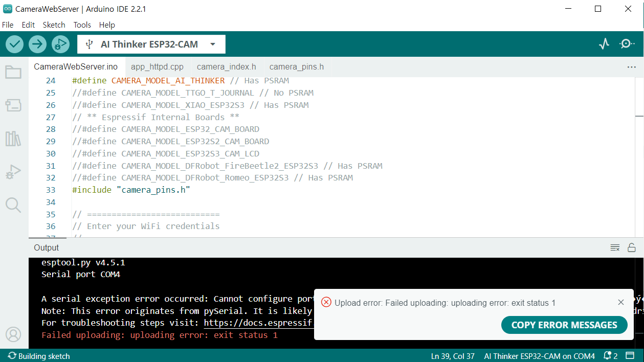644x362 pixels.
Task: Dismiss the upload error notification
Action: point(621,302)
